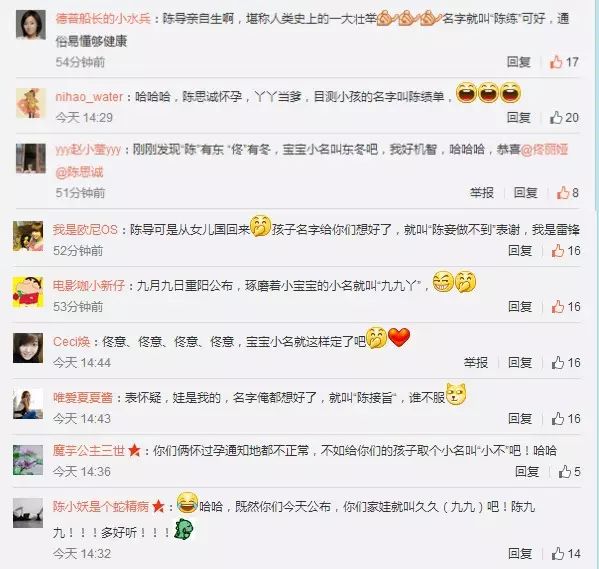Like yy赵小莹yy's comment

[567, 193]
